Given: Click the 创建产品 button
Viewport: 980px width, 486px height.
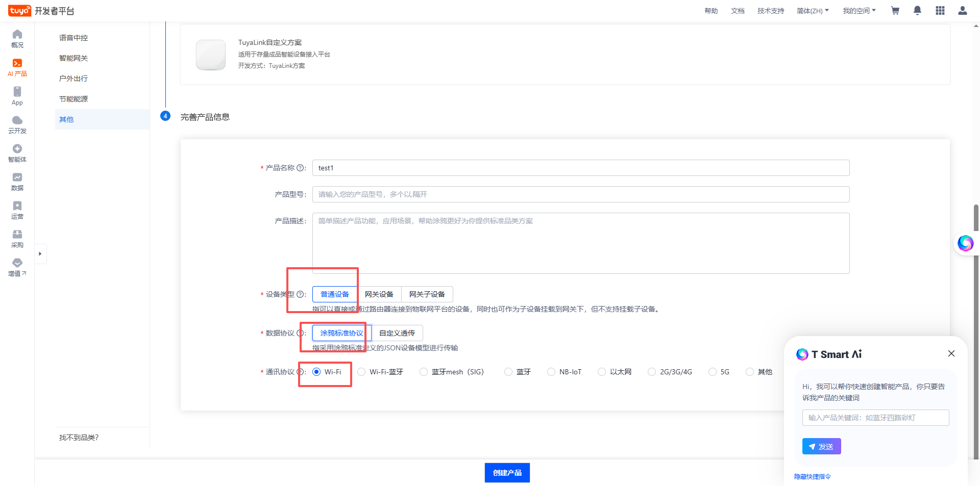Looking at the screenshot, I should [507, 473].
